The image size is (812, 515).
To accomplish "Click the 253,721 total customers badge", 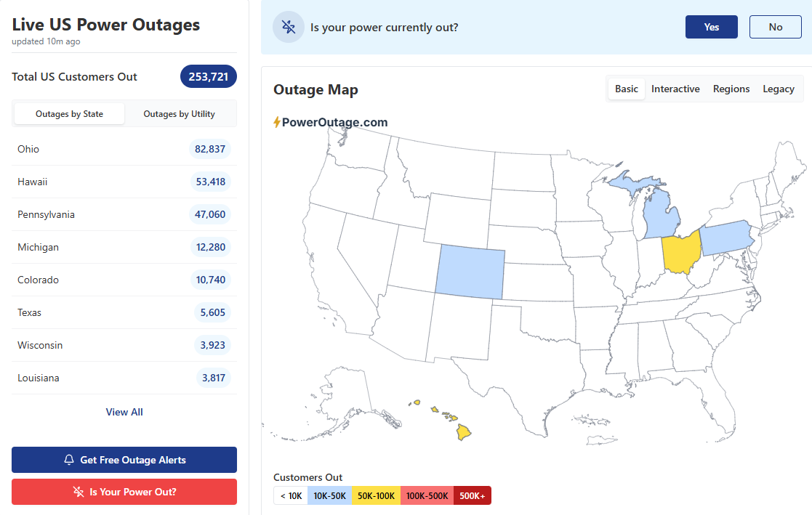I will tap(209, 76).
